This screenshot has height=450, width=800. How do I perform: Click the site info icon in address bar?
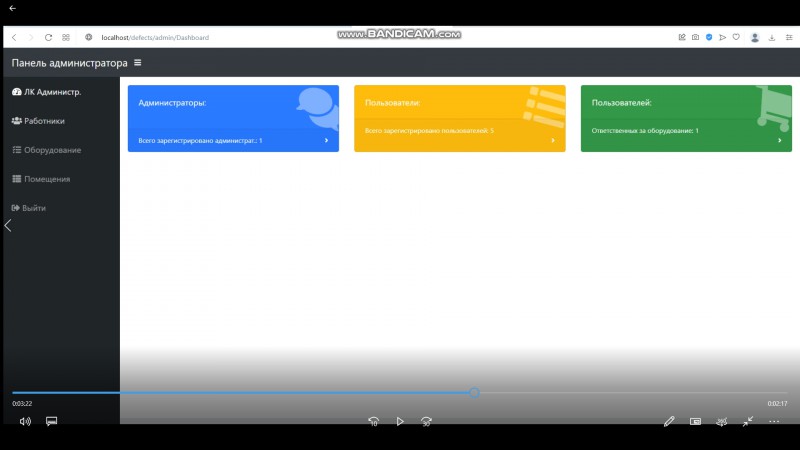(89, 37)
